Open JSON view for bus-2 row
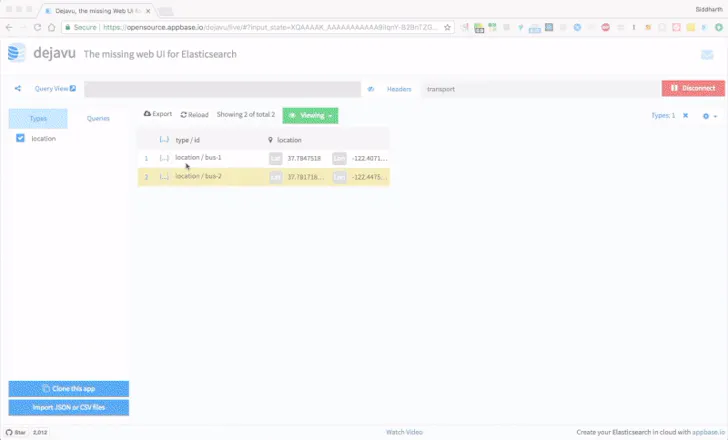Screen dimensions: 728x440 (164, 176)
